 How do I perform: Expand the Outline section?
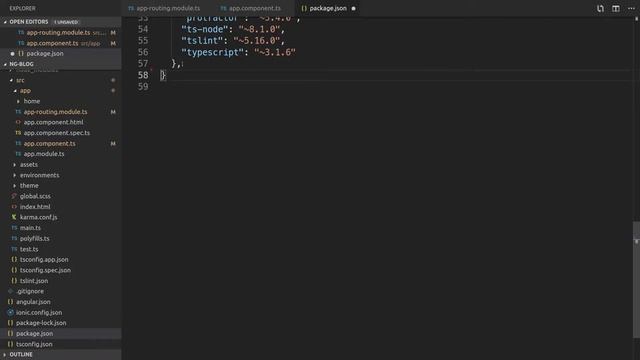[5, 355]
